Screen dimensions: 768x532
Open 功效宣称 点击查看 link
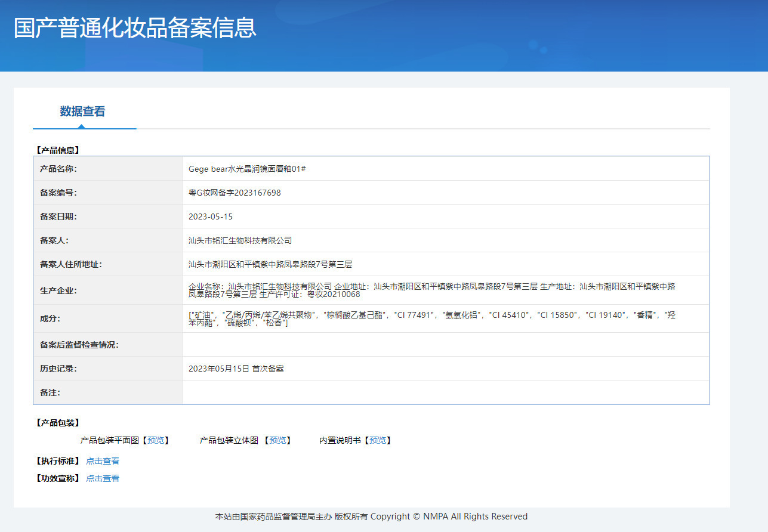click(103, 478)
